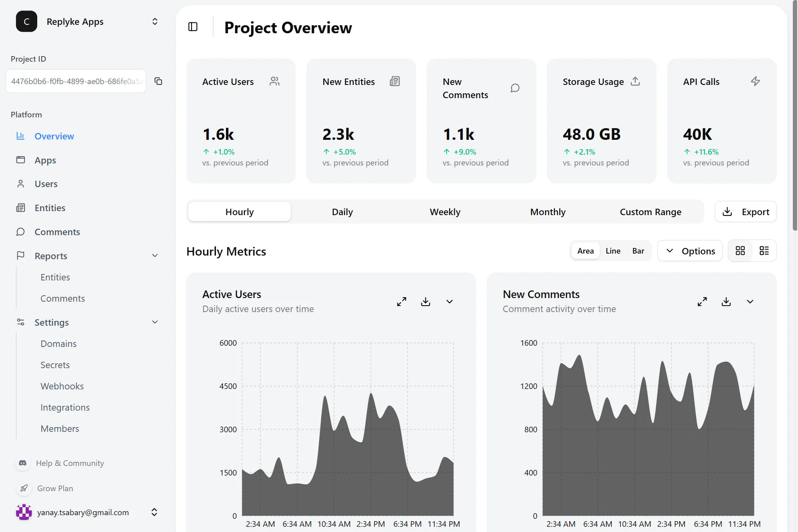Switch chart style to Line
Image resolution: width=798 pixels, height=532 pixels.
613,250
